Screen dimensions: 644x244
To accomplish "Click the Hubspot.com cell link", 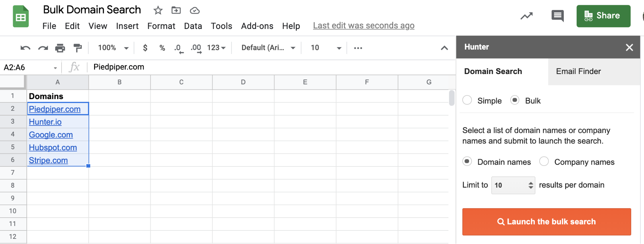I will click(x=53, y=148).
